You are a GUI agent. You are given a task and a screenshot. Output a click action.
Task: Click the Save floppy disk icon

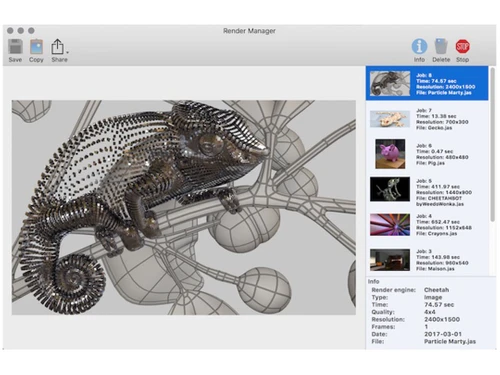[x=15, y=46]
